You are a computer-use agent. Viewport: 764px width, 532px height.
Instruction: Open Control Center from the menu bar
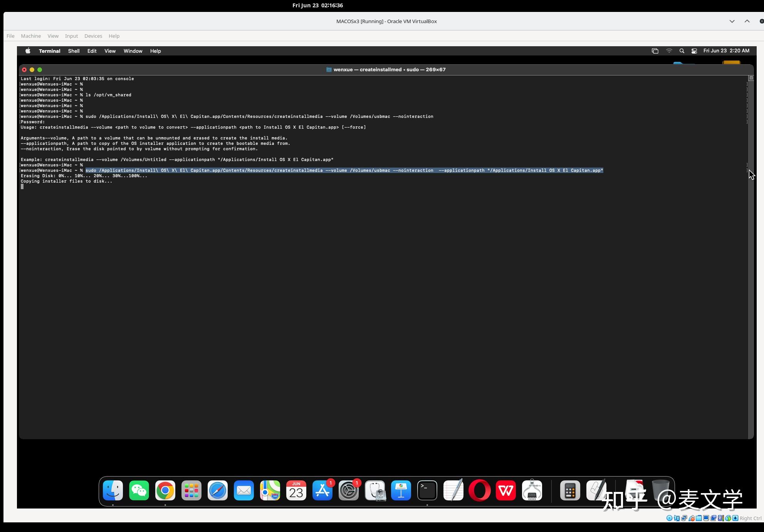(x=694, y=51)
